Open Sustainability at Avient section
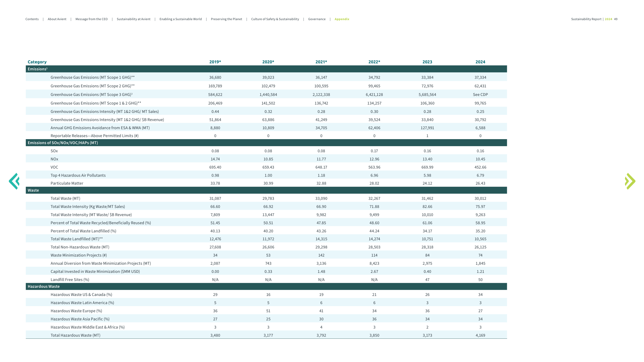The width and height of the screenshot is (644, 362). tap(134, 19)
